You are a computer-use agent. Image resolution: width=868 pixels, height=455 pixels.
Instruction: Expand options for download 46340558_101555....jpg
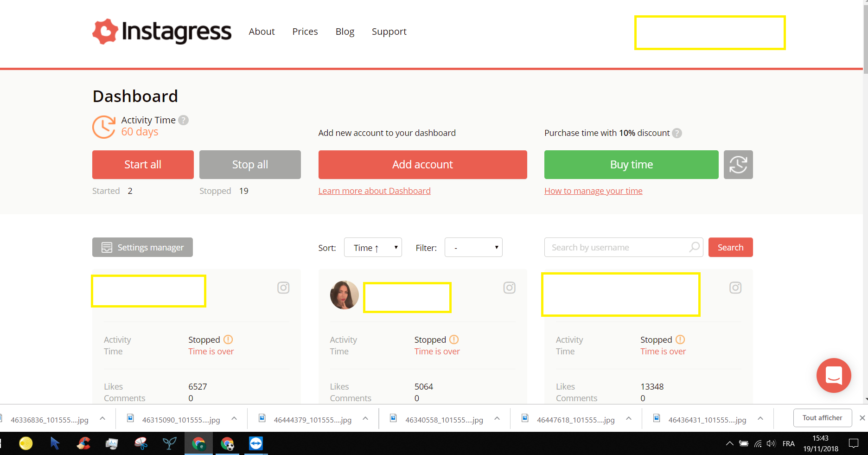pyautogui.click(x=497, y=419)
